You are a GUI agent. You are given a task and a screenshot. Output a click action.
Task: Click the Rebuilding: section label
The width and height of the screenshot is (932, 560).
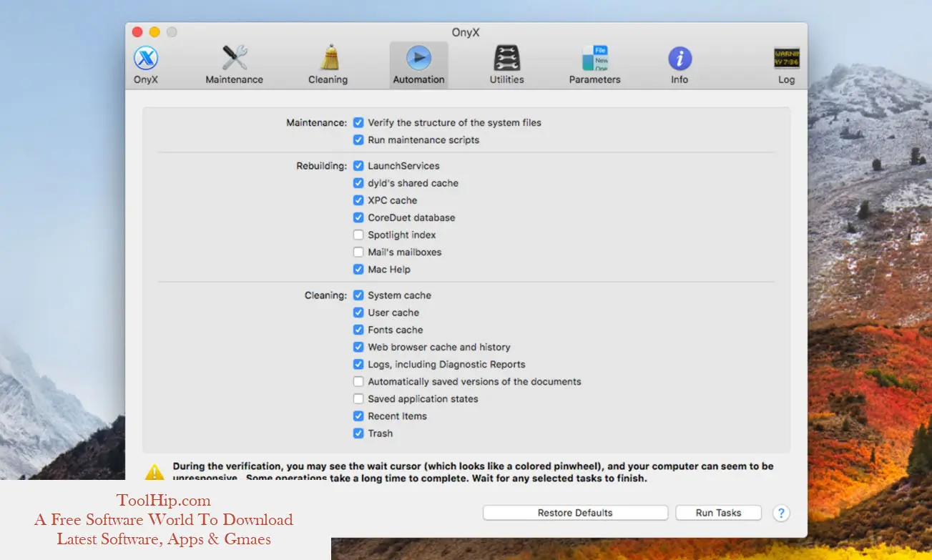[x=321, y=166]
